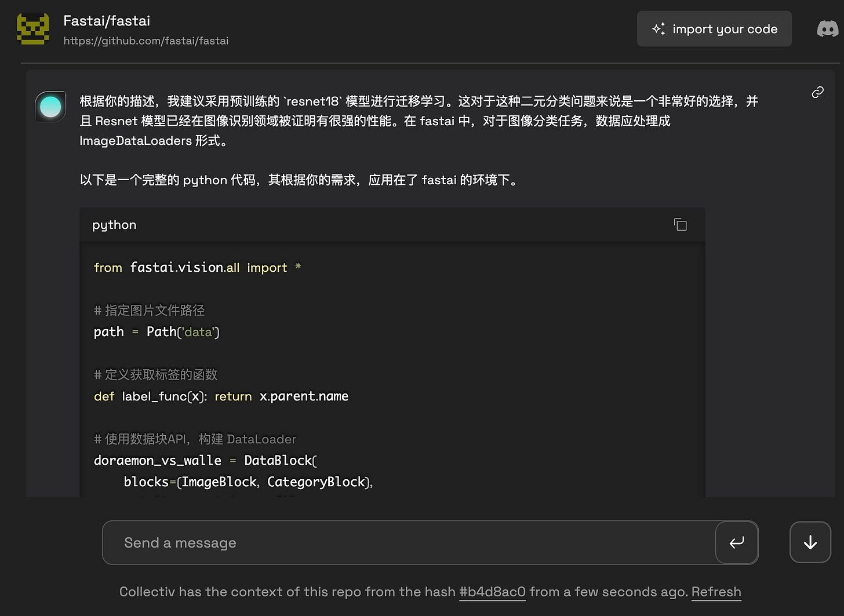Click the 'import your code' button
The height and width of the screenshot is (616, 844).
tap(714, 28)
